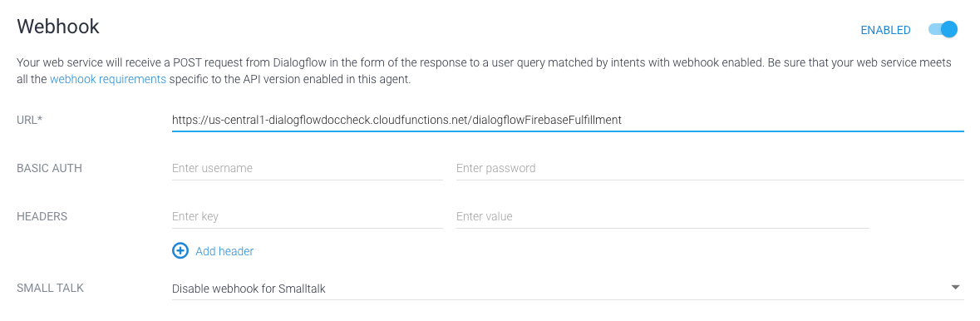Expand the Small Talk dropdown arrow
The height and width of the screenshot is (321, 980).
point(955,287)
